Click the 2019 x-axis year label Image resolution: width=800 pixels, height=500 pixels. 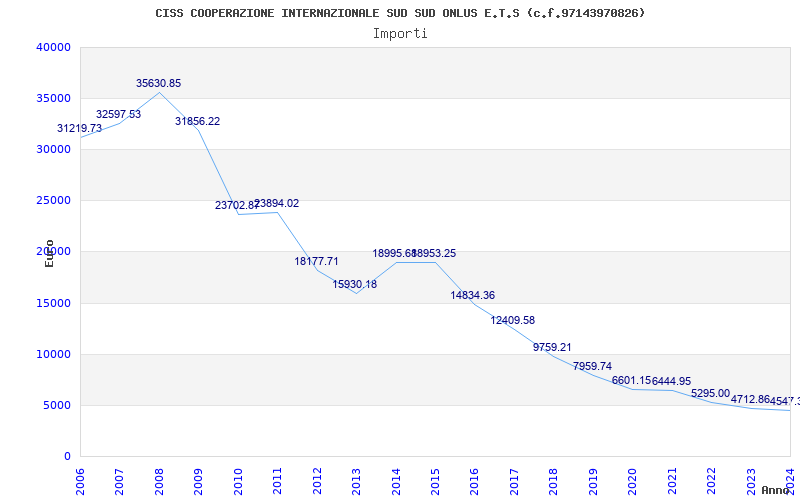593,481
